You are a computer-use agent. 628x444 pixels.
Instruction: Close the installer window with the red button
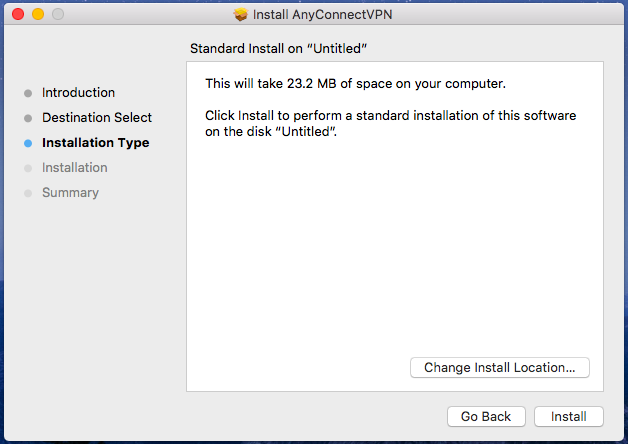19,15
